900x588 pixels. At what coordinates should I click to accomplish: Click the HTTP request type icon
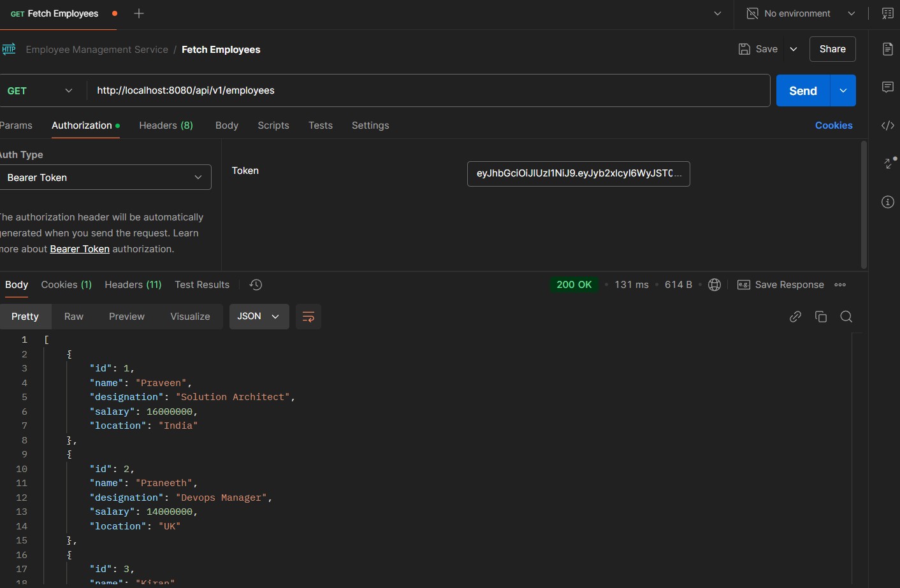tap(9, 49)
